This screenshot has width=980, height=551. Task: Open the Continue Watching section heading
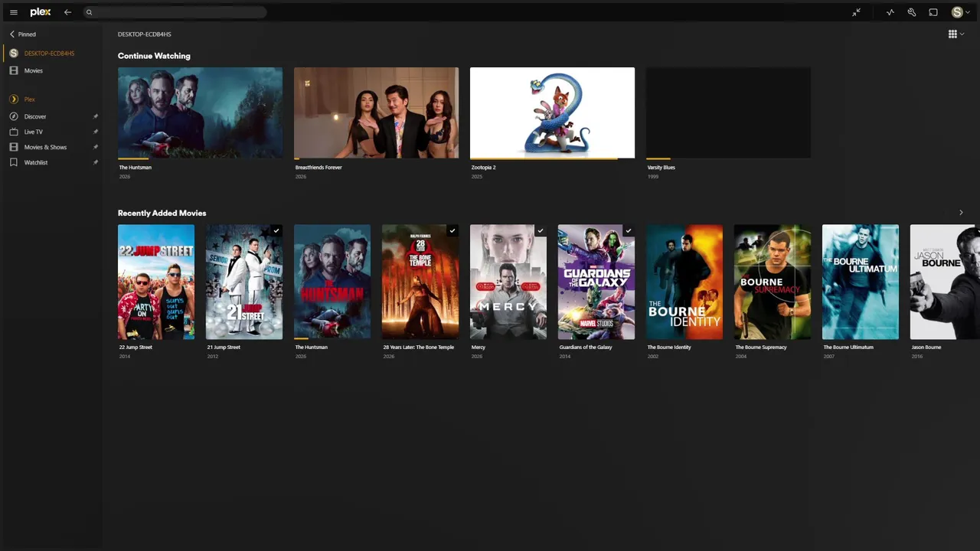click(154, 56)
